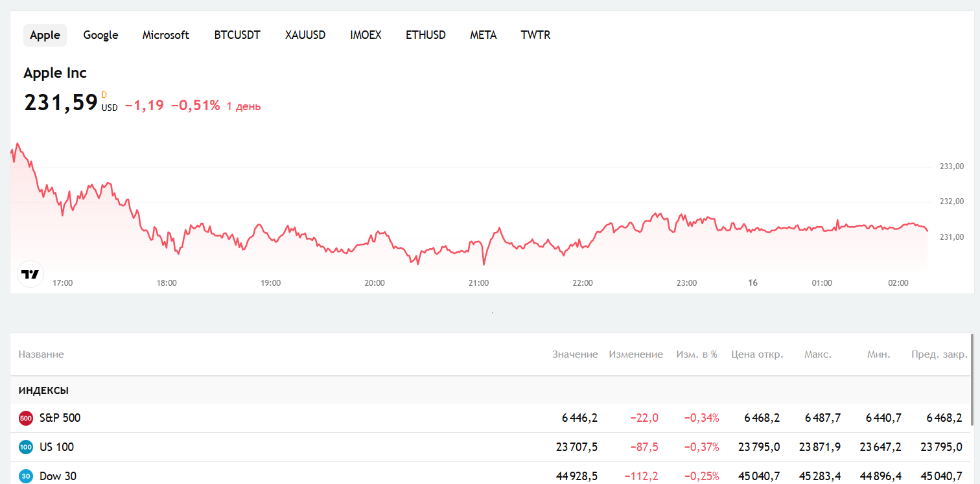Click the '16' date marker on chart axis
980x484 pixels.
tap(752, 283)
